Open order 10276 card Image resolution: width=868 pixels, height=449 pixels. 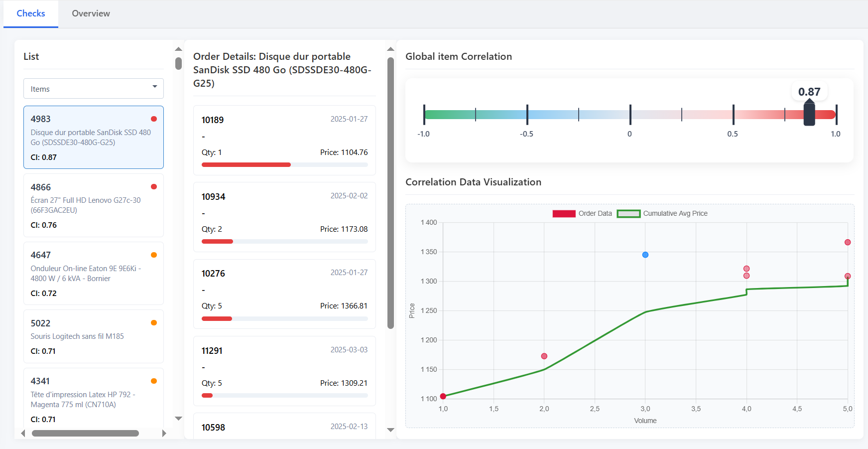click(x=284, y=294)
